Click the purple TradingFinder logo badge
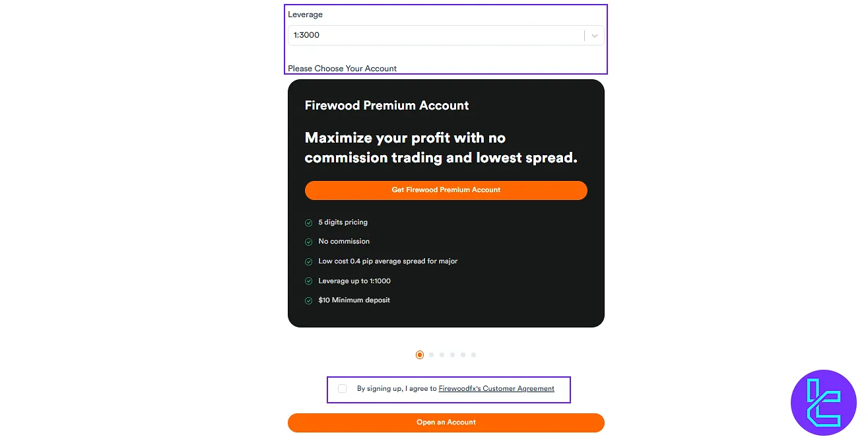 pos(823,402)
